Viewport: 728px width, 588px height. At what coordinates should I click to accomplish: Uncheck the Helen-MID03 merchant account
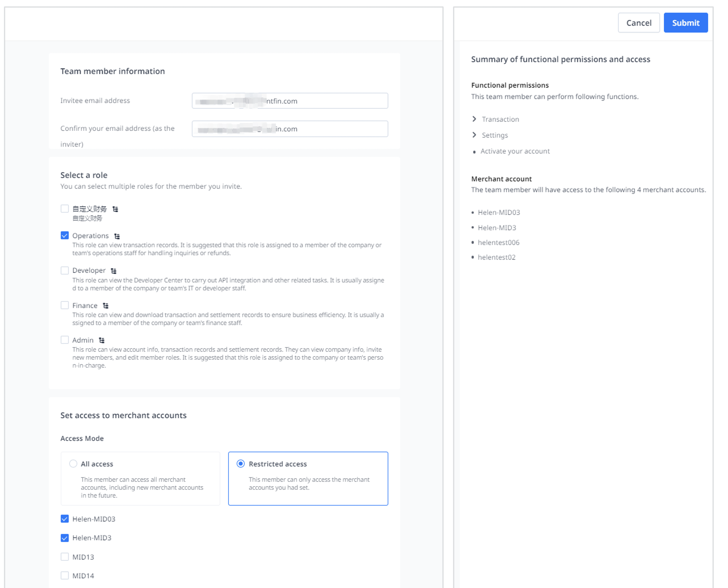coord(65,519)
